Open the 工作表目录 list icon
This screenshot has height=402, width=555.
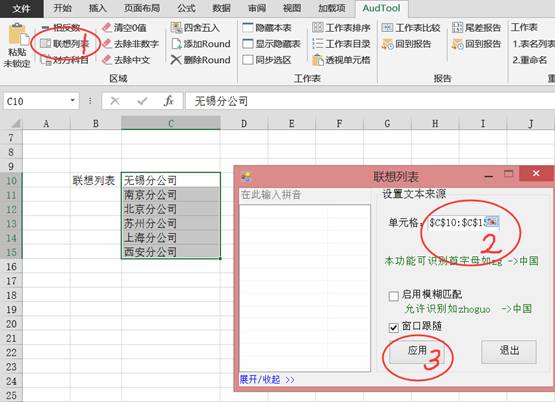[317, 44]
